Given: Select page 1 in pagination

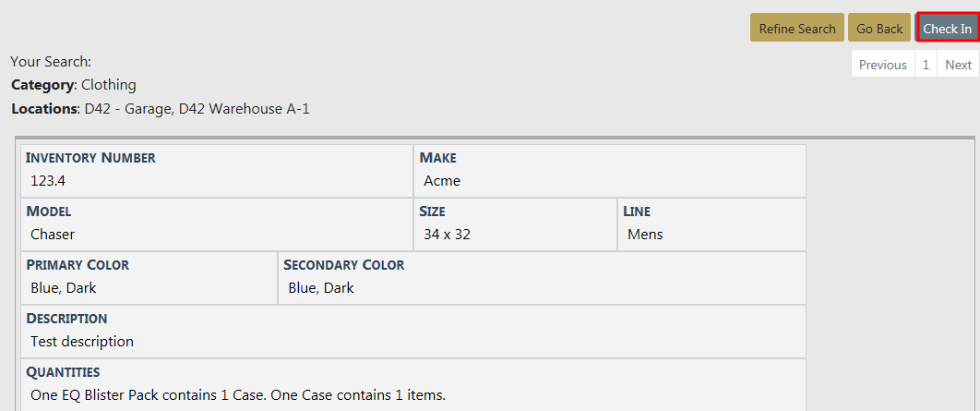Looking at the screenshot, I should tap(926, 64).
